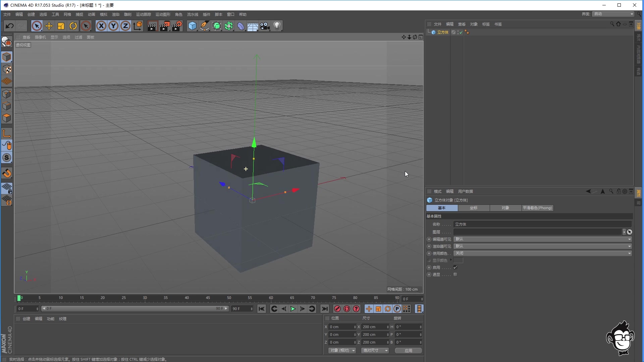Click the Light icon in the toolbar
The image size is (644, 362).
[277, 26]
